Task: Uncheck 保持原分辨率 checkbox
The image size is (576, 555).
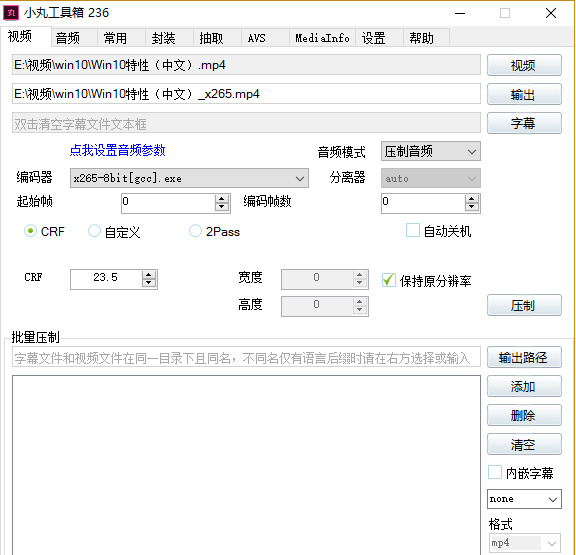Action: tap(389, 280)
